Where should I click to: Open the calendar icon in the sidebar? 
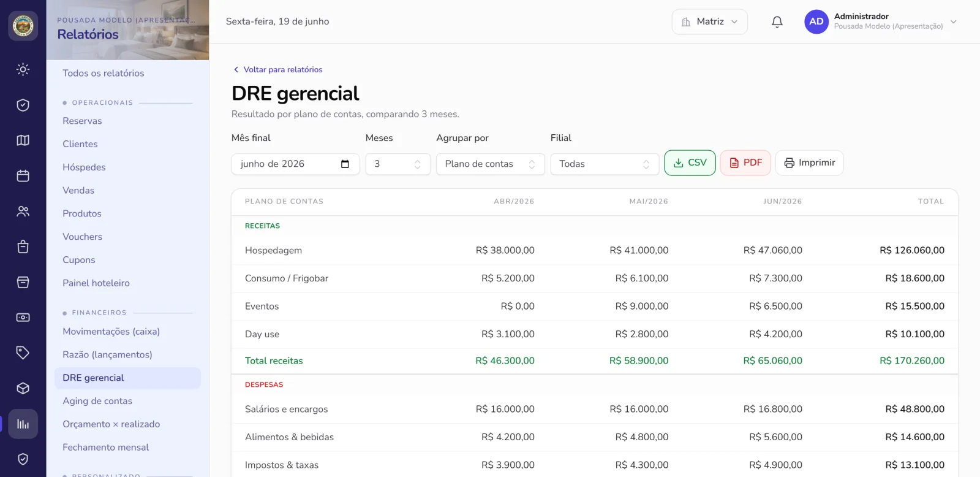pyautogui.click(x=23, y=176)
